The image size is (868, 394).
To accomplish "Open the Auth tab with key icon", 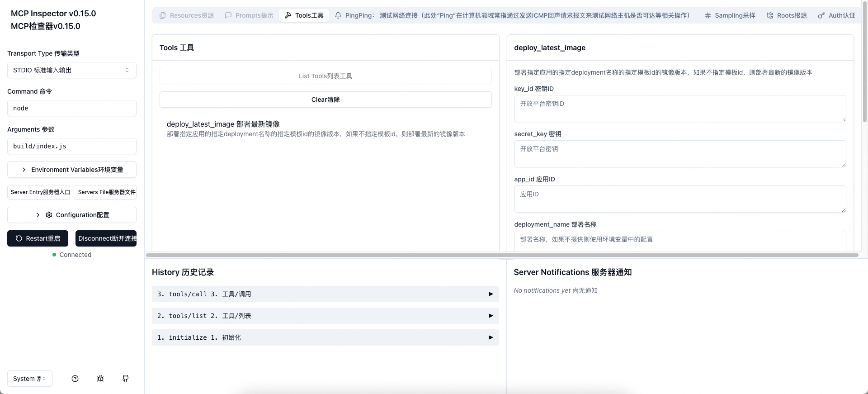I will [x=836, y=15].
